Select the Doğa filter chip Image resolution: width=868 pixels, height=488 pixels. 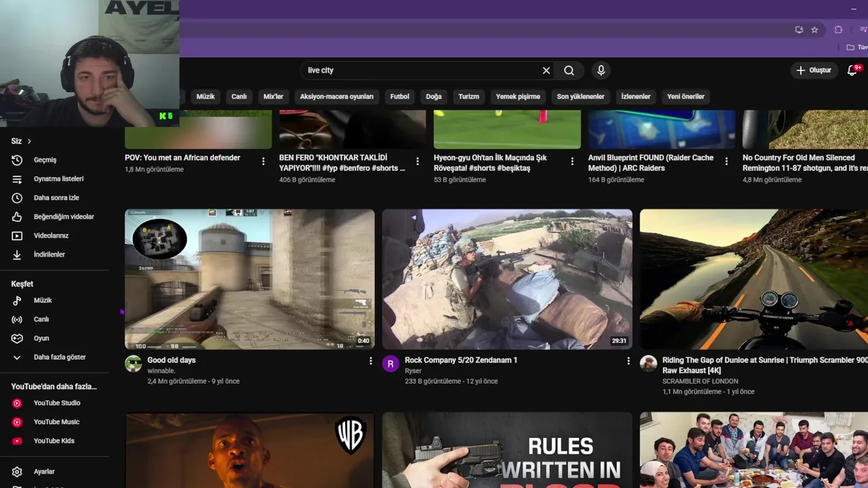coord(434,96)
